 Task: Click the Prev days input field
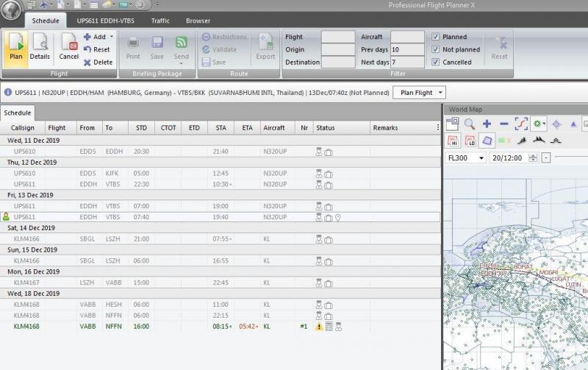[407, 49]
